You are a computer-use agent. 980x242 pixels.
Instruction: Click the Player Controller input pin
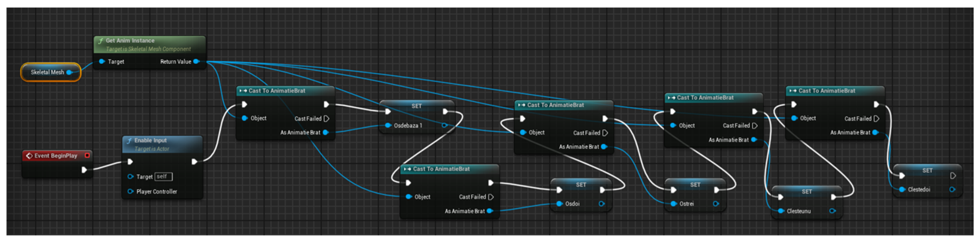(x=131, y=192)
